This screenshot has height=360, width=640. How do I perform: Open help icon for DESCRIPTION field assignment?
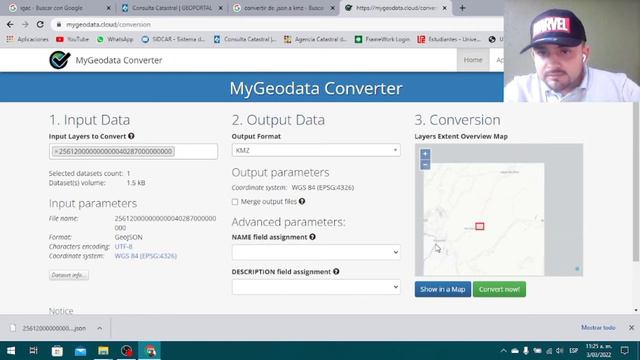336,271
